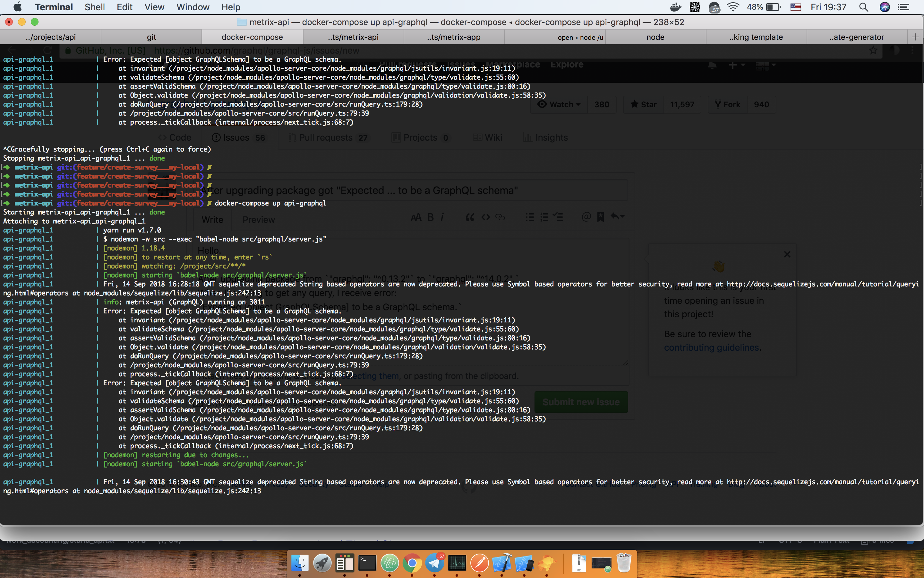Switch to the ../projects/api terminal tab
This screenshot has width=924, height=578.
[x=50, y=37]
